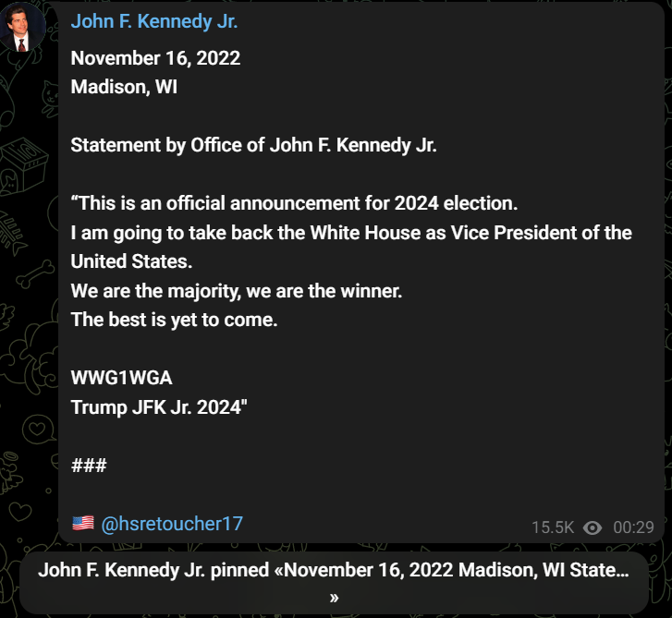The width and height of the screenshot is (672, 618).
Task: Click the fish skeleton background doodle
Action: tap(12, 233)
